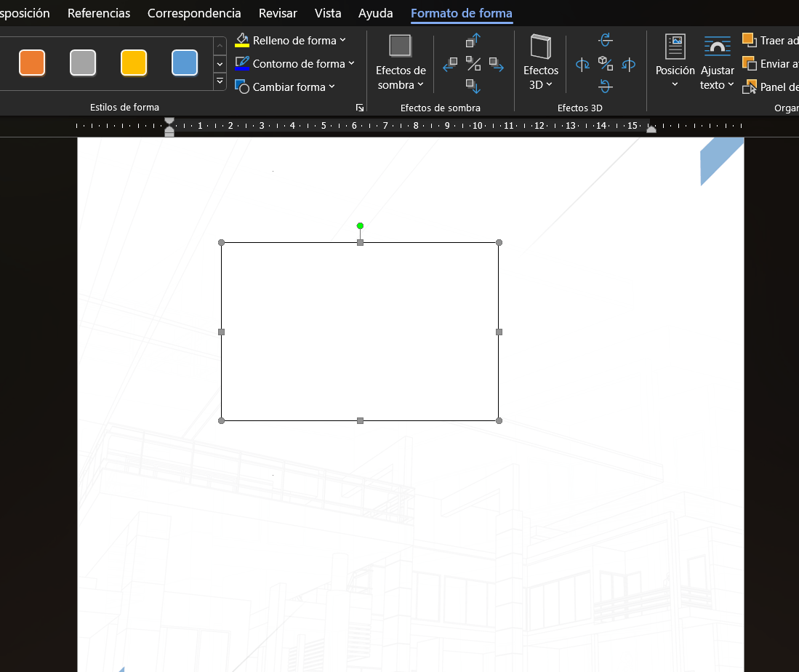
Task: Click the rectangle's top-middle sizing handle
Action: (x=361, y=243)
